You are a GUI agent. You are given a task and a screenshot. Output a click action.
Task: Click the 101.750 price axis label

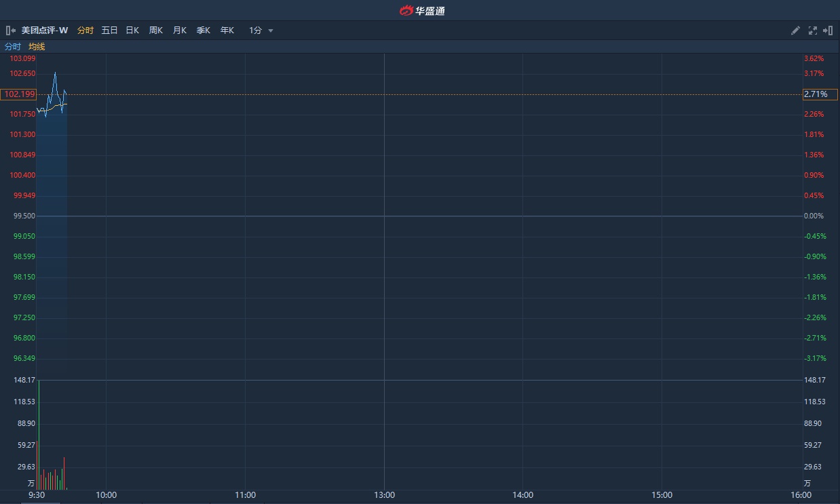tap(22, 114)
